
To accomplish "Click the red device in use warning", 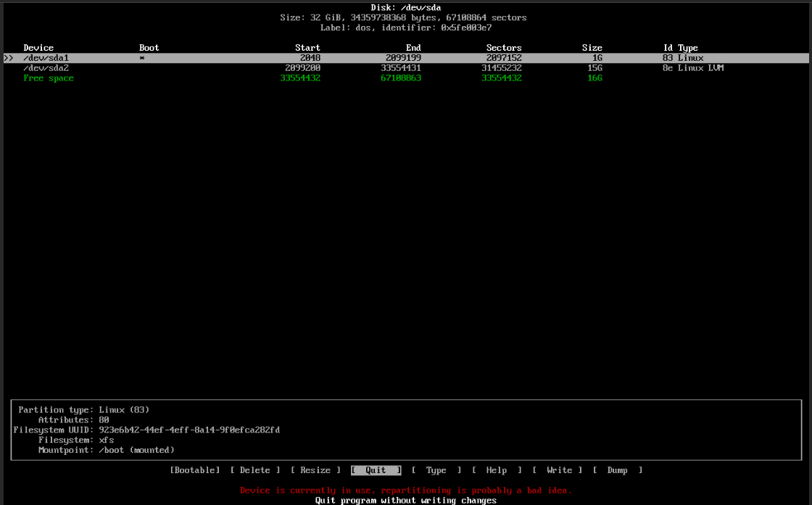I will pyautogui.click(x=406, y=490).
